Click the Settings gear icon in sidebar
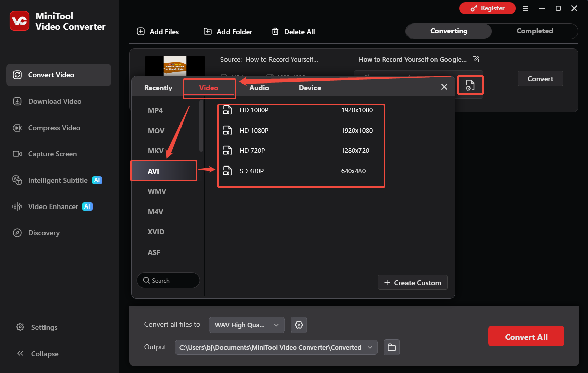Viewport: 588px width, 373px height. pyautogui.click(x=20, y=327)
